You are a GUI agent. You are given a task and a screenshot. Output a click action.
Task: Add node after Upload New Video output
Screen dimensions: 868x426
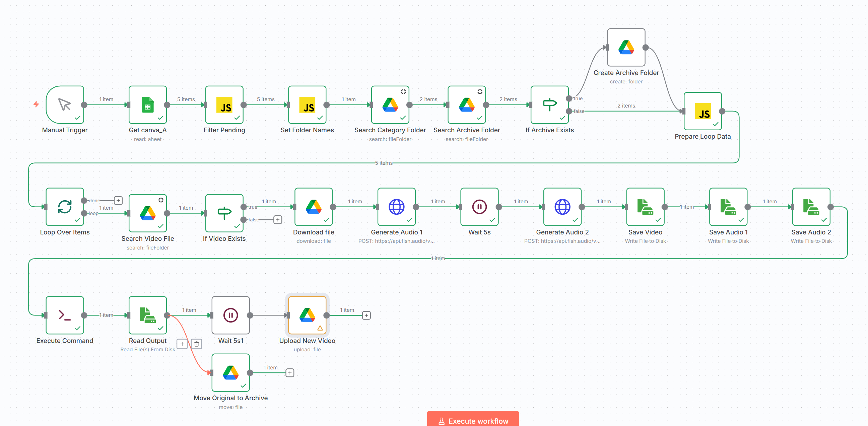coord(366,315)
